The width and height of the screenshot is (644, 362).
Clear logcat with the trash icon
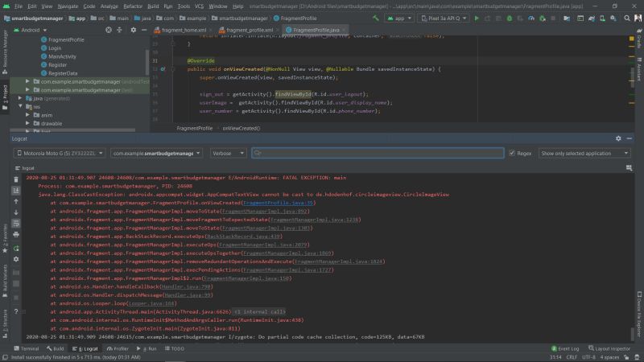[16, 179]
